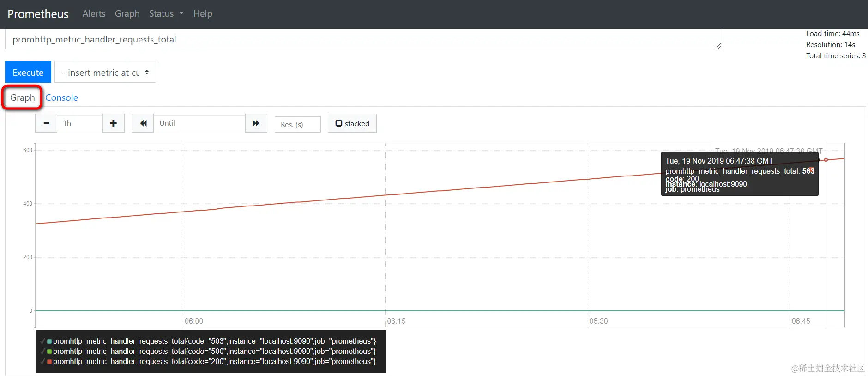
Task: Click the 06:00 x-axis label
Action: coord(194,321)
